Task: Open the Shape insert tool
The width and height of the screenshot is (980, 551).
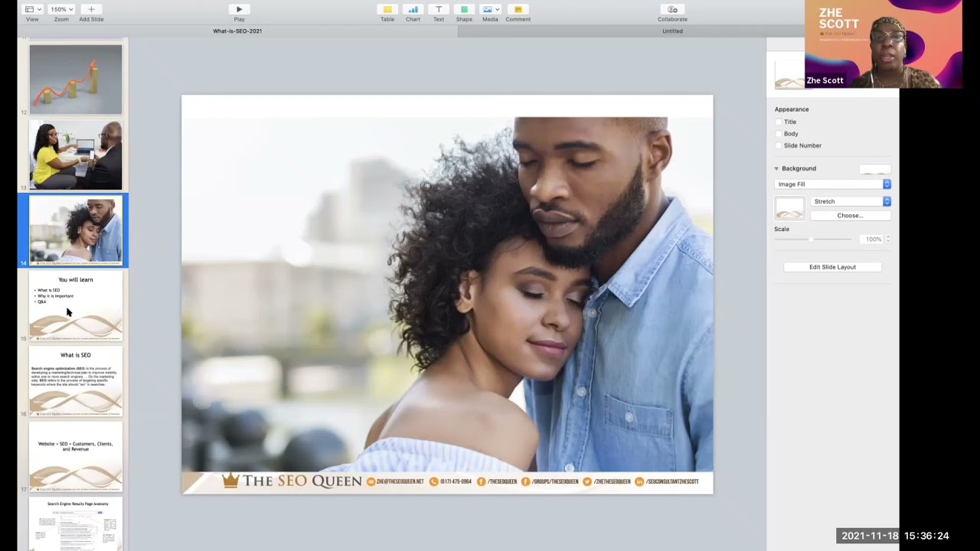Action: tap(464, 9)
